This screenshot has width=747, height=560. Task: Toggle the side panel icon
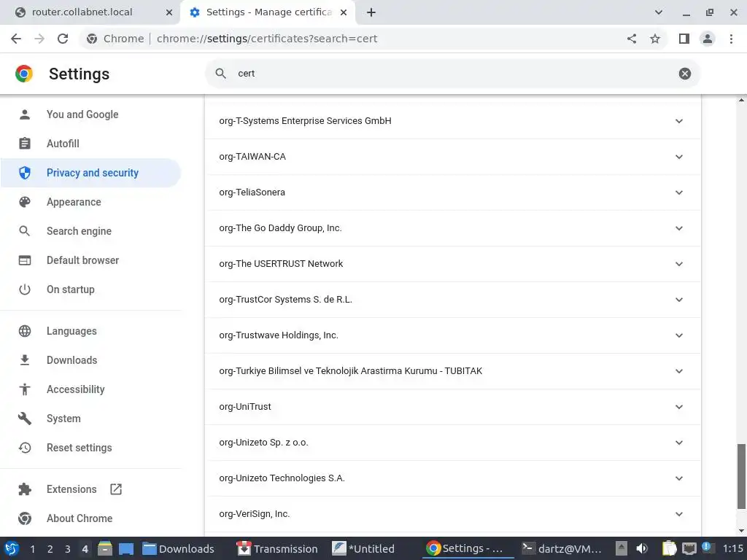click(684, 39)
